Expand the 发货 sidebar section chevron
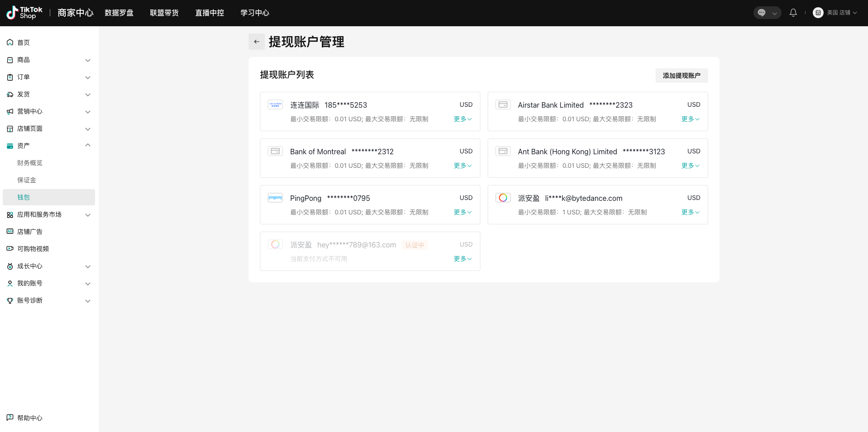This screenshot has width=868, height=432. click(88, 95)
